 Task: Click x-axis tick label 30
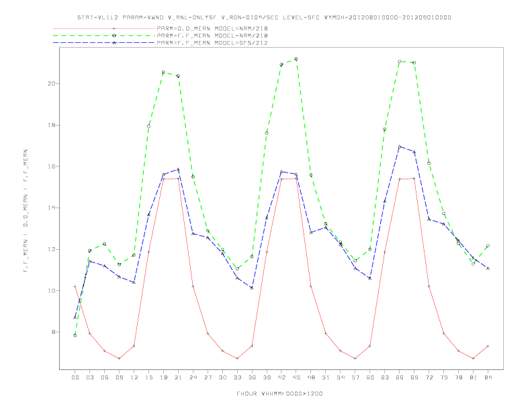tap(222, 377)
